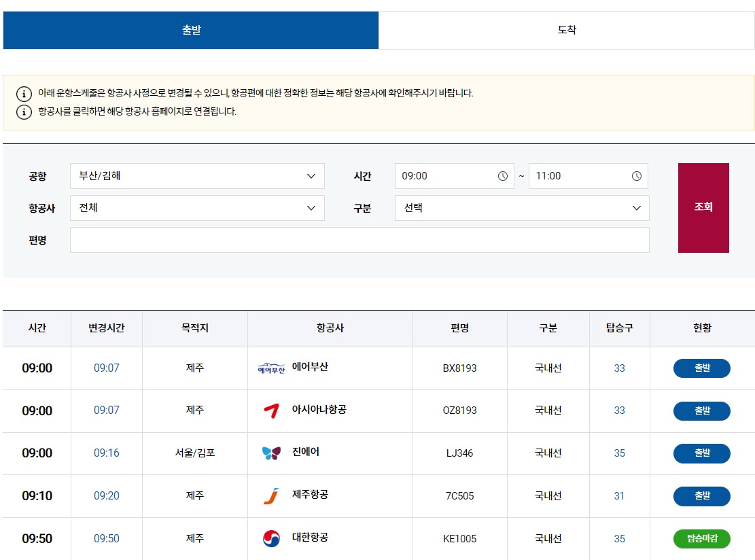Click the first info icon in the notice box
Screen dimensions: 755x560
click(x=24, y=93)
